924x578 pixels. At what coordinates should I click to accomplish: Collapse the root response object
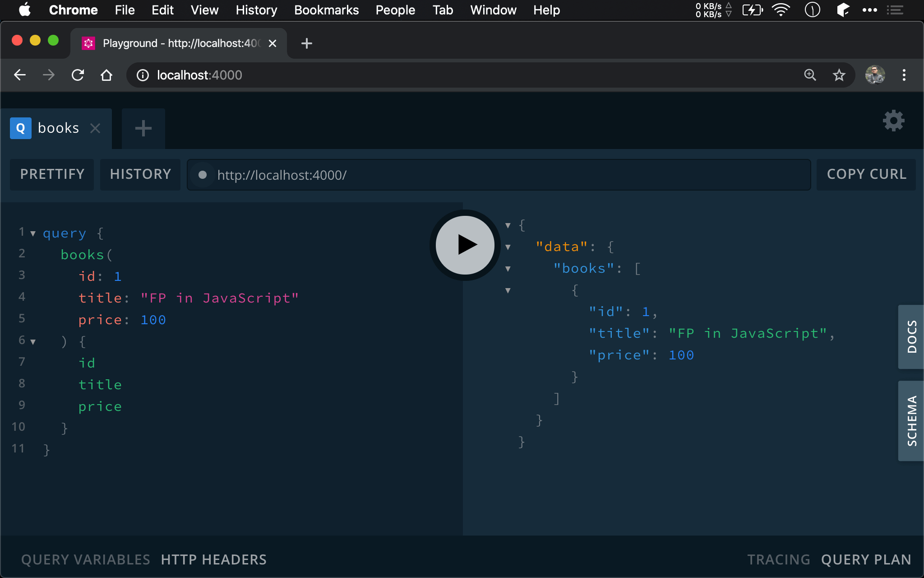[508, 225]
